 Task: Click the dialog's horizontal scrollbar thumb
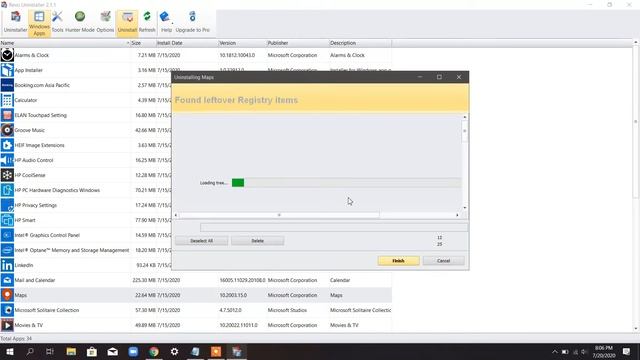tap(279, 215)
